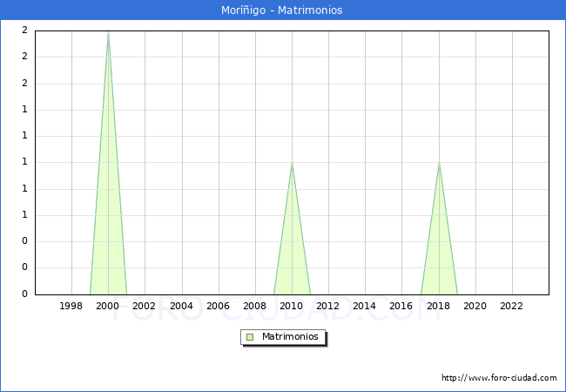The width and height of the screenshot is (566, 392).
Task: Select the 2020 x-axis label
Action: (x=475, y=306)
